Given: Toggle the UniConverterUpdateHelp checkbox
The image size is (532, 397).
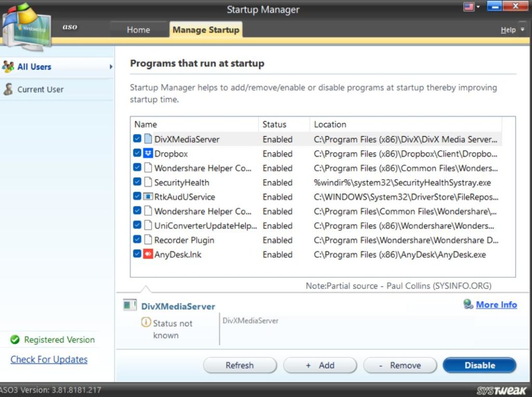Looking at the screenshot, I should (x=137, y=225).
